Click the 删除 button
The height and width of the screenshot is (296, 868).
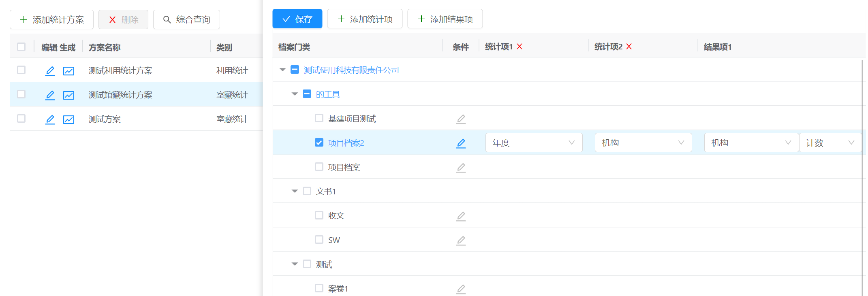click(x=123, y=19)
